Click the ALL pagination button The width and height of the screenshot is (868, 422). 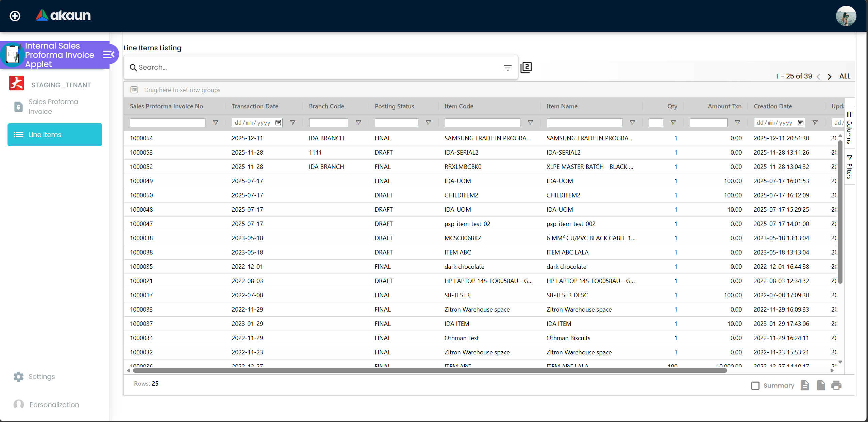click(845, 76)
